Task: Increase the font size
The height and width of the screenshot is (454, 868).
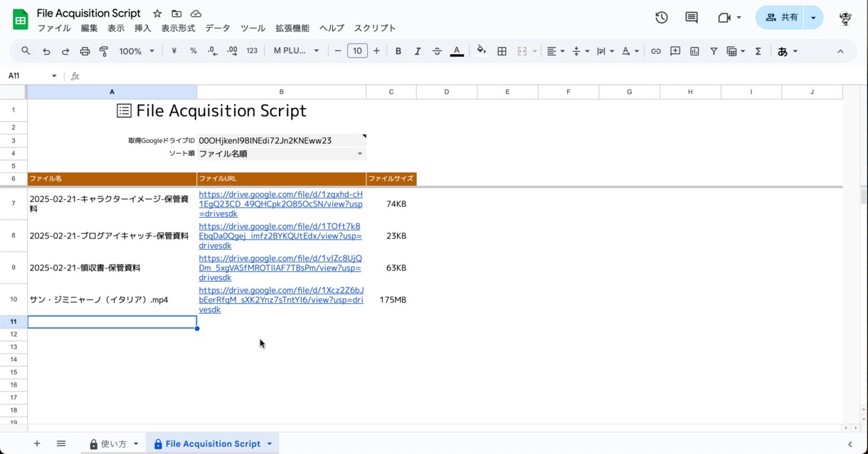Action: [376, 51]
